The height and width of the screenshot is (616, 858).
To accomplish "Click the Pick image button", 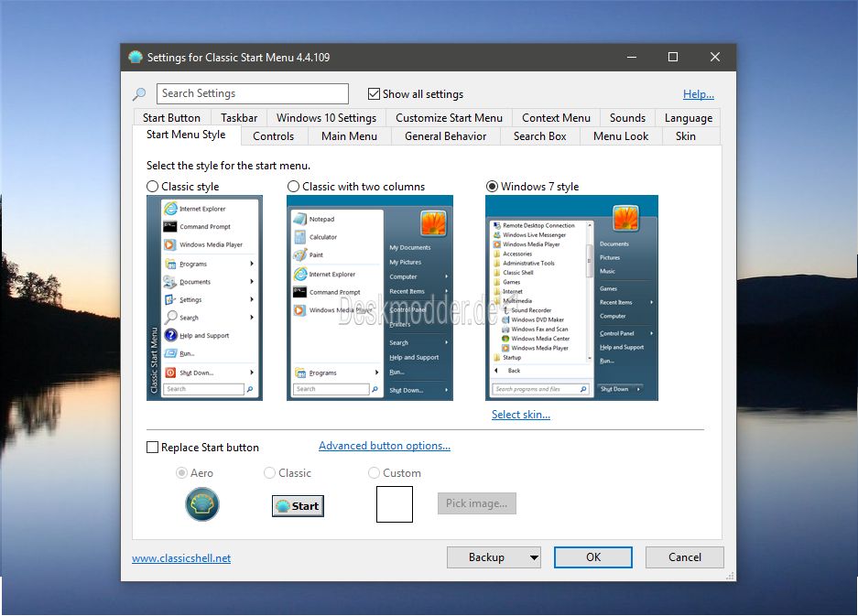I will tap(476, 503).
